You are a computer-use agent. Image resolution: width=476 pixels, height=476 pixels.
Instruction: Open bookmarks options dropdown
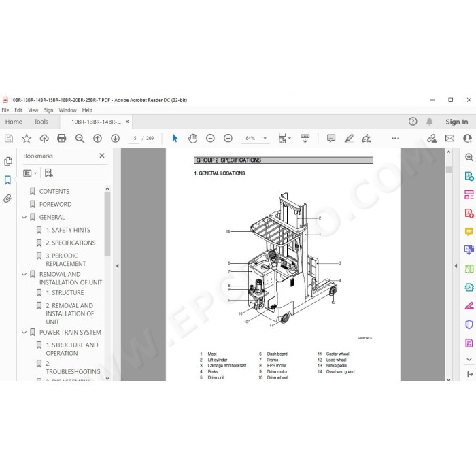tap(30, 173)
